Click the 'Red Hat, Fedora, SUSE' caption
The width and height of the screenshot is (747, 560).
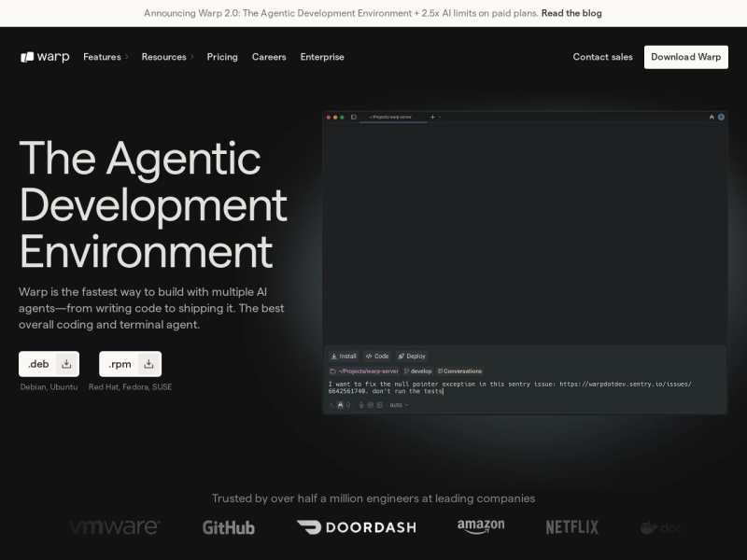tap(130, 387)
